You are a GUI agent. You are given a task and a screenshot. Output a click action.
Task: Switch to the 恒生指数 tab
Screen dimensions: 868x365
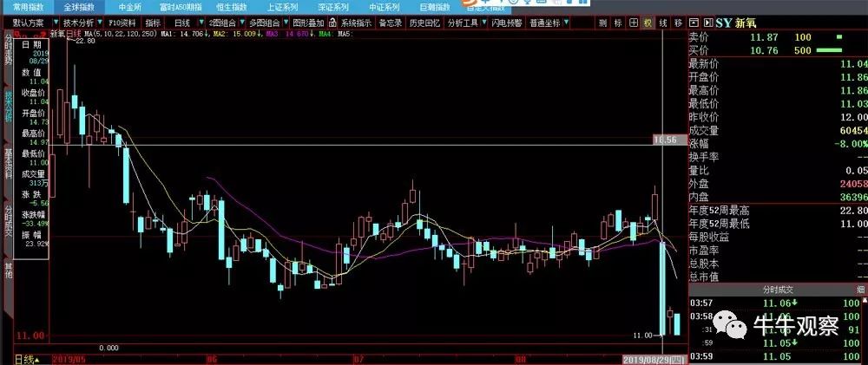pyautogui.click(x=232, y=7)
